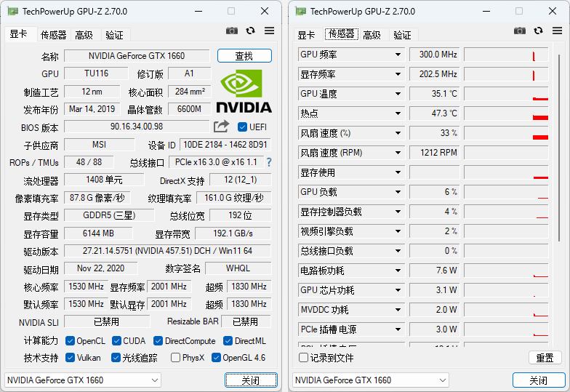Click 关闭 button in left window
Viewport: 570px width, 392px height.
[x=251, y=380]
